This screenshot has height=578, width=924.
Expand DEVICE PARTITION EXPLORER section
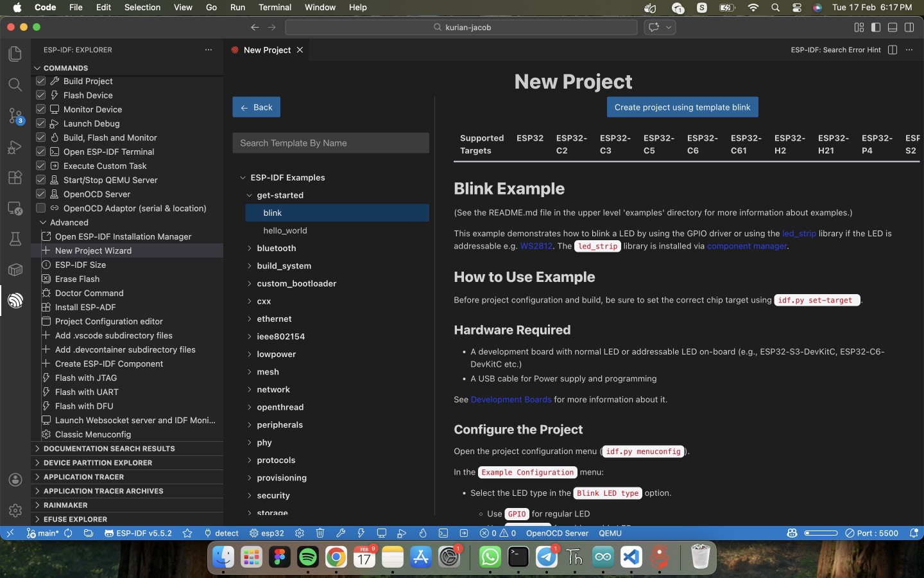pyautogui.click(x=127, y=462)
